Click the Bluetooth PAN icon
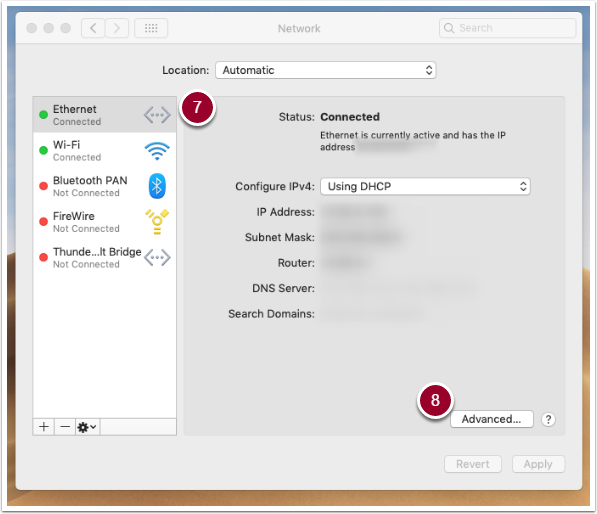Viewport: 597px width, 514px height. [x=157, y=186]
